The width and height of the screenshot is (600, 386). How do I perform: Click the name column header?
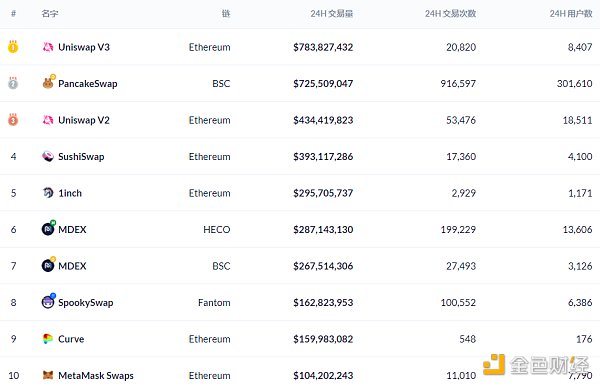(x=50, y=14)
